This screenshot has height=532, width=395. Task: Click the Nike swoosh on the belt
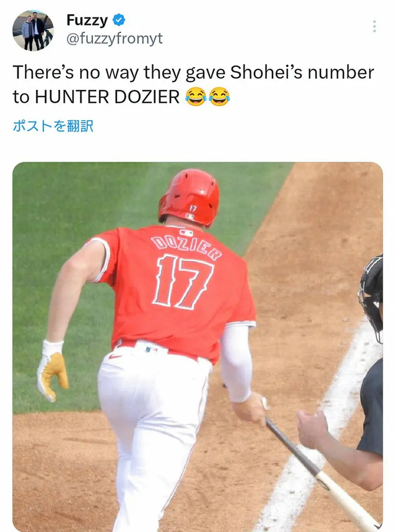click(115, 356)
